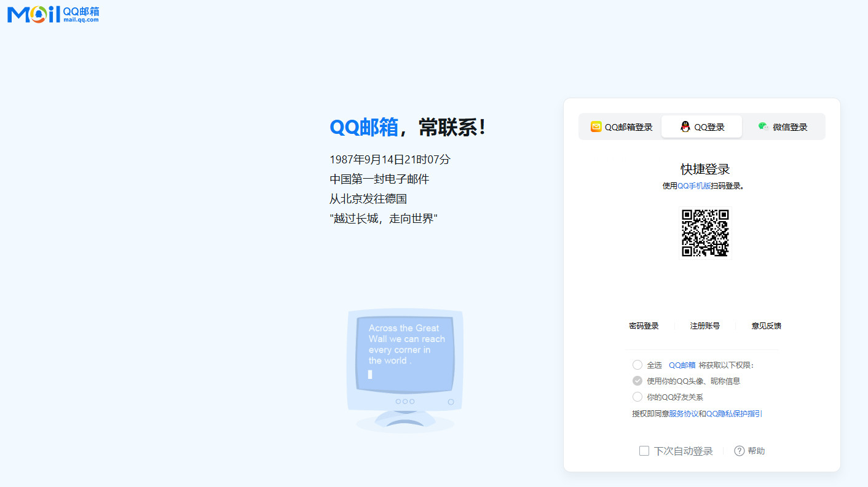
Task: Tick the 全选 select-all checkbox
Action: click(x=637, y=365)
